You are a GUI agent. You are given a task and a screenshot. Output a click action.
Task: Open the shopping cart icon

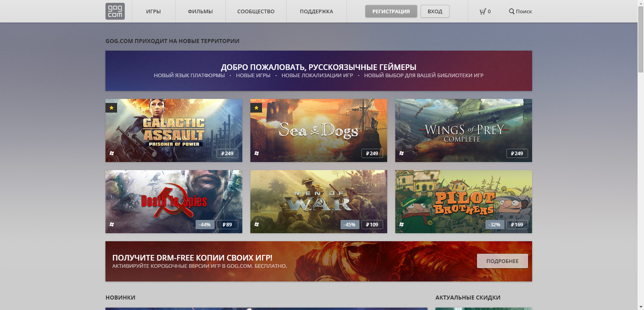pos(483,11)
